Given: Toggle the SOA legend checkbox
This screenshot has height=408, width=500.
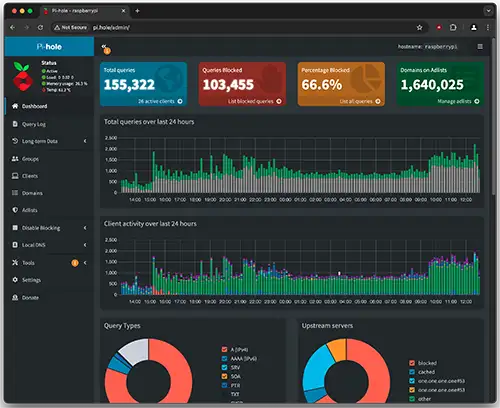Looking at the screenshot, I should pos(224,376).
